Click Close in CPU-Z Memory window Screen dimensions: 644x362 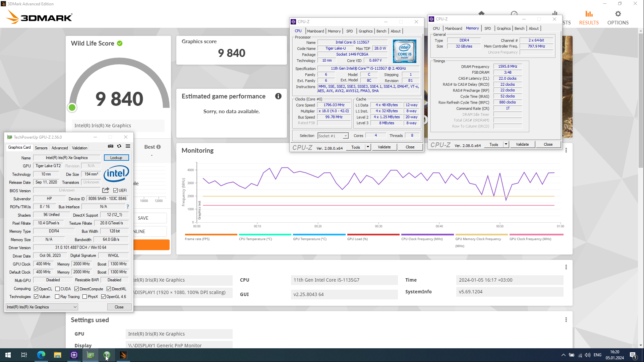[x=548, y=144]
